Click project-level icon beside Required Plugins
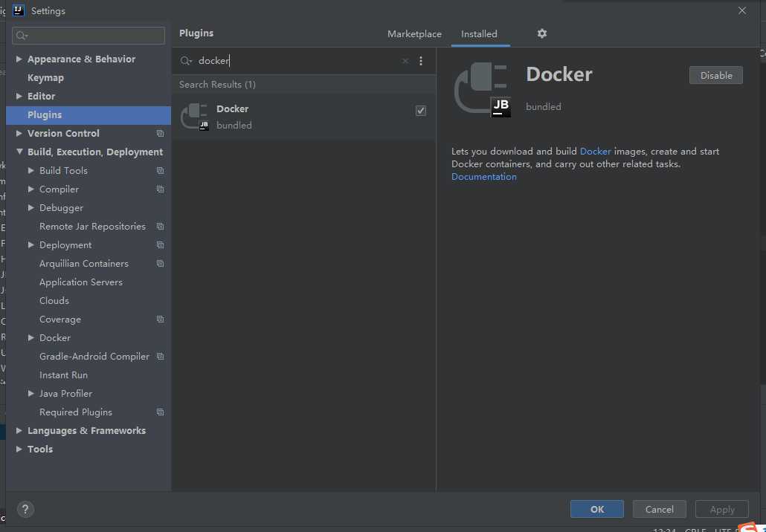The width and height of the screenshot is (766, 532). point(160,412)
